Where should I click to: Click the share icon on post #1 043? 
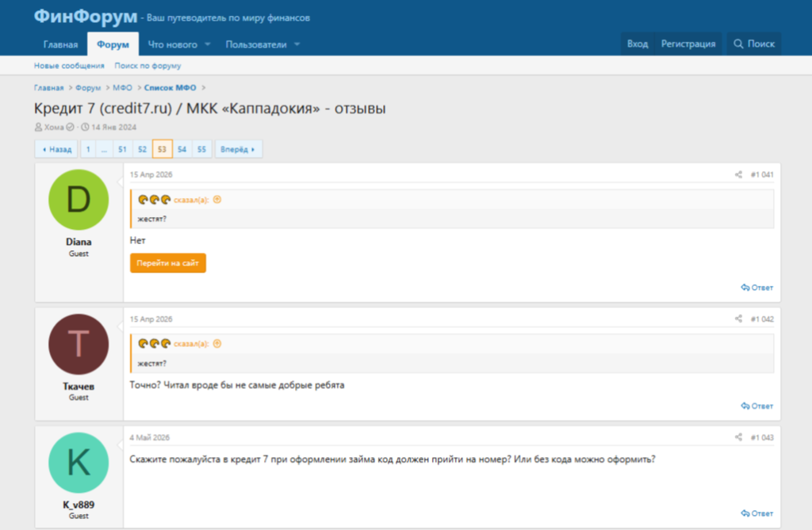[738, 437]
